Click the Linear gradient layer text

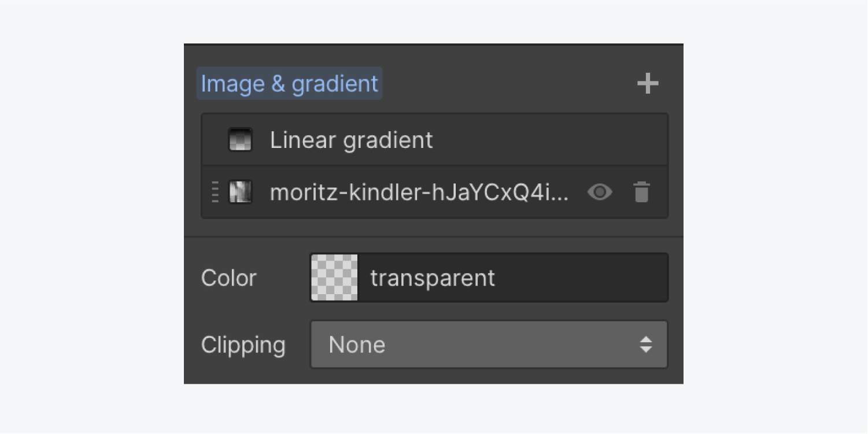coord(351,140)
